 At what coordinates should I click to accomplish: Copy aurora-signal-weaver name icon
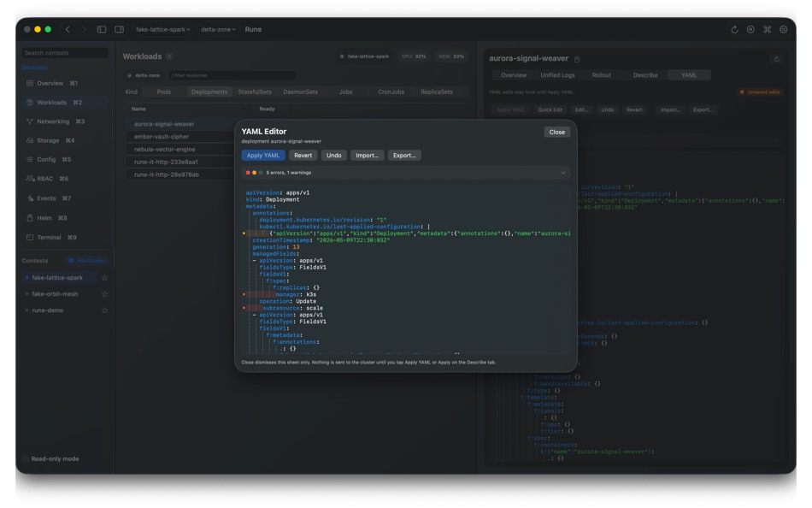(577, 59)
